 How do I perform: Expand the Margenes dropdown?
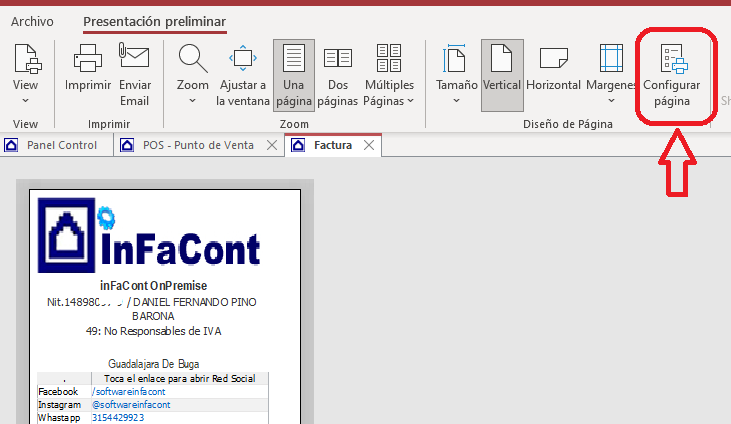coord(611,73)
